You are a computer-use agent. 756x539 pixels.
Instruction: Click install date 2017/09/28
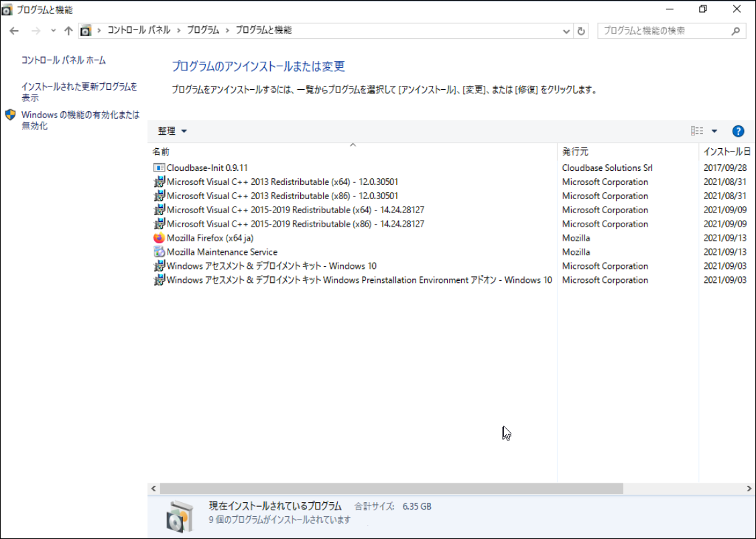[724, 168]
